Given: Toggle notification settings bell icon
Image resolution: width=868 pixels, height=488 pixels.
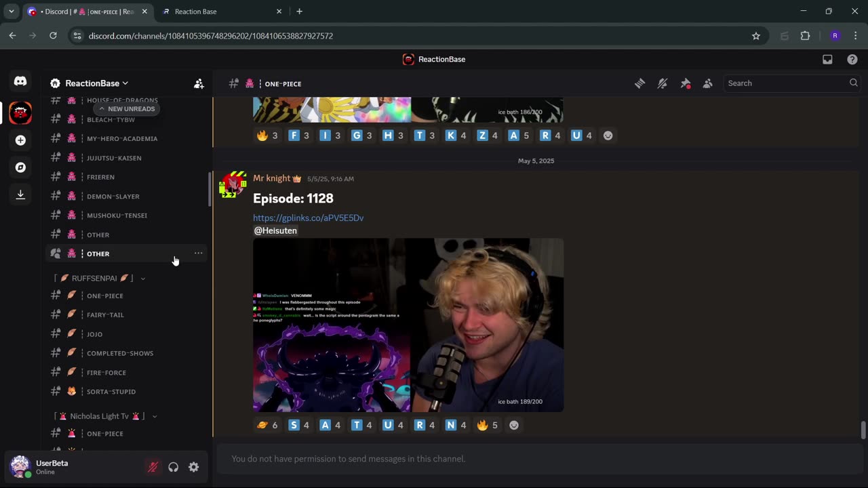Looking at the screenshot, I should click(663, 83).
